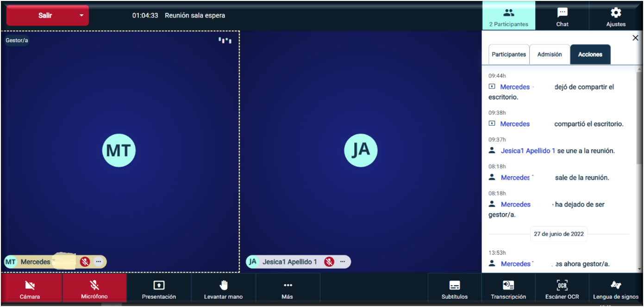Turn on the Cámara
644x307 pixels.
[30, 288]
